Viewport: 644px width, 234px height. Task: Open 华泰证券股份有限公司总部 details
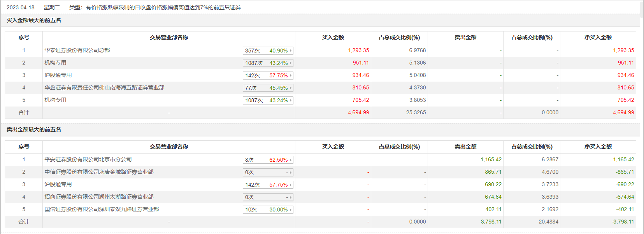77,50
